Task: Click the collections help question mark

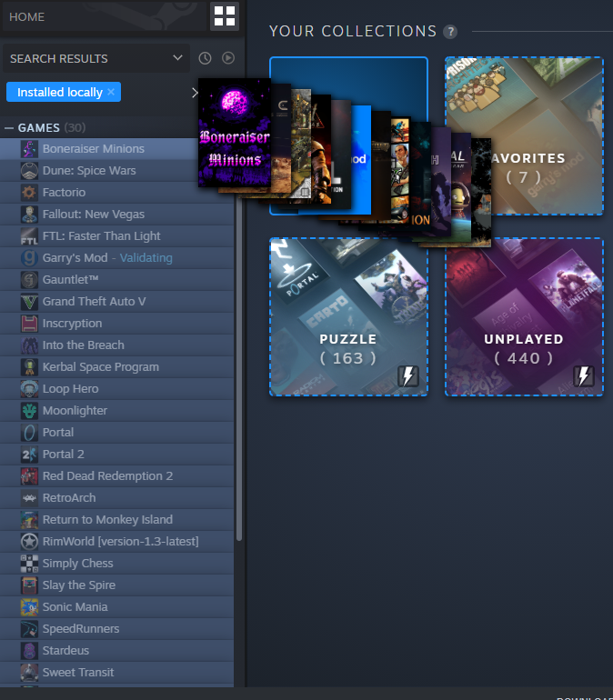Action: pos(449,32)
